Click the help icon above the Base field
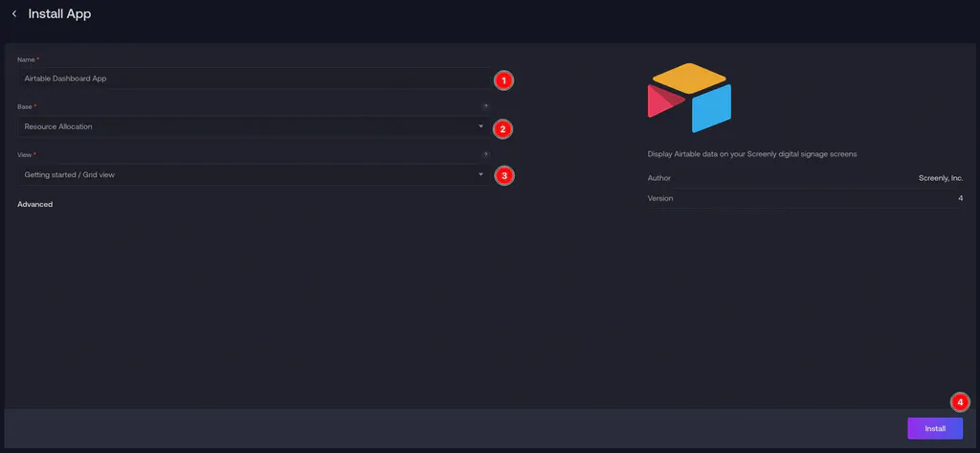Viewport: 980px width, 453px height. point(485,107)
